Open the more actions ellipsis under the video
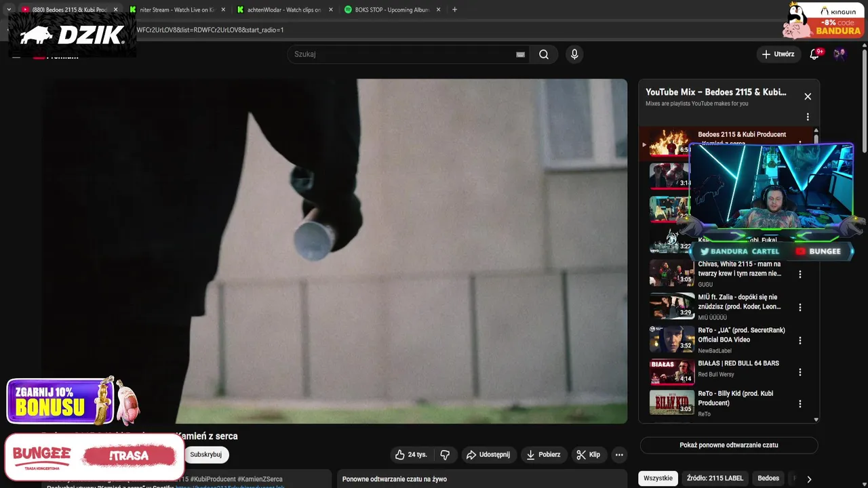This screenshot has height=488, width=868. 619,455
